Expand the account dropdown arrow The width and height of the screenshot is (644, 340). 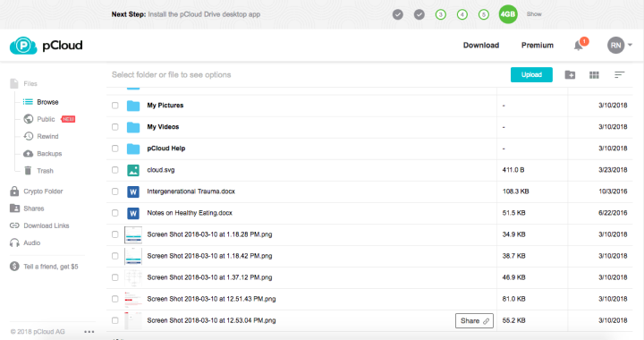point(630,45)
